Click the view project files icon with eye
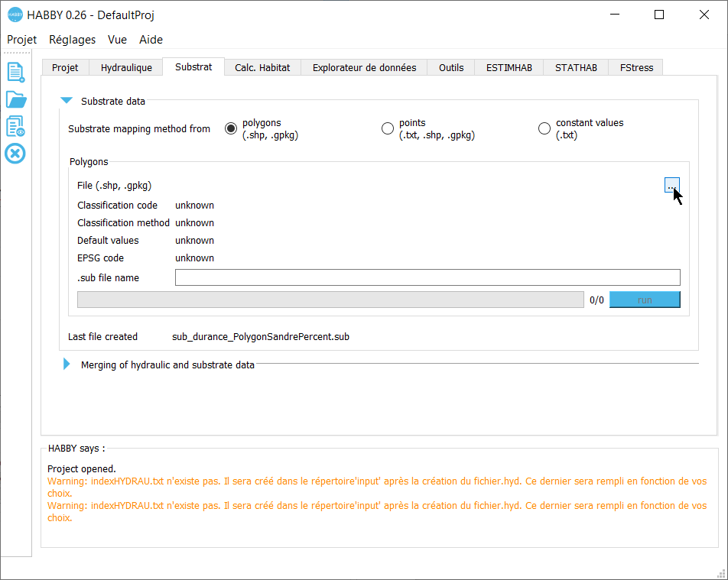The height and width of the screenshot is (580, 728). pos(15,127)
